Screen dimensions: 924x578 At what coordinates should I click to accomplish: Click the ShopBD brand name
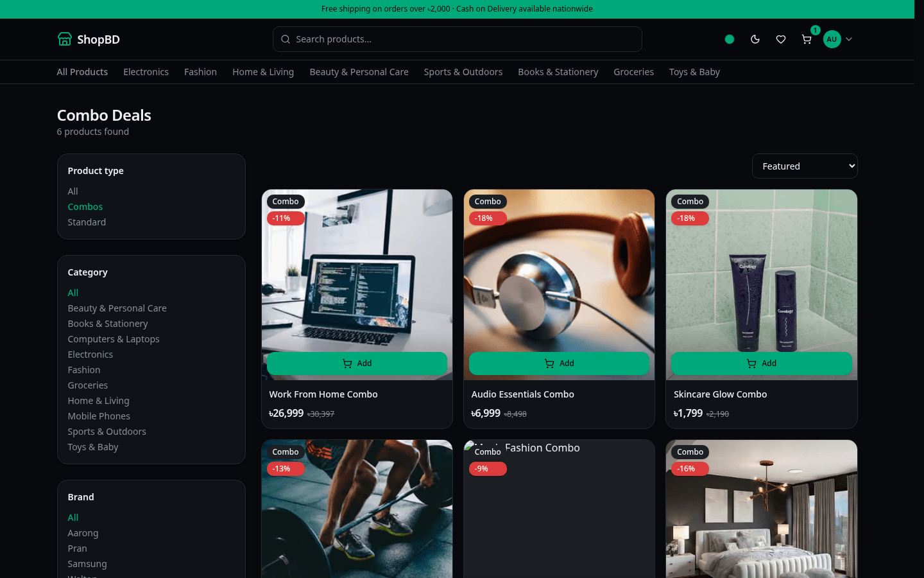point(98,39)
